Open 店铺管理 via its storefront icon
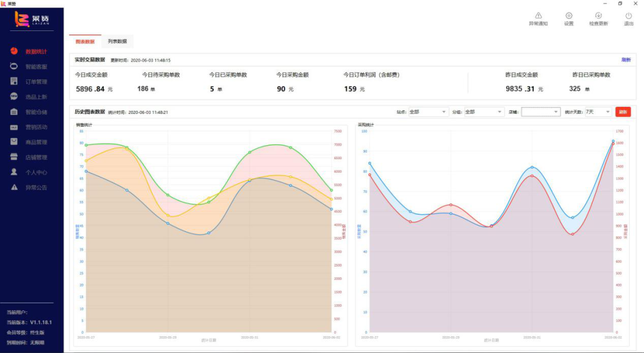This screenshot has width=644, height=353. coord(14,157)
